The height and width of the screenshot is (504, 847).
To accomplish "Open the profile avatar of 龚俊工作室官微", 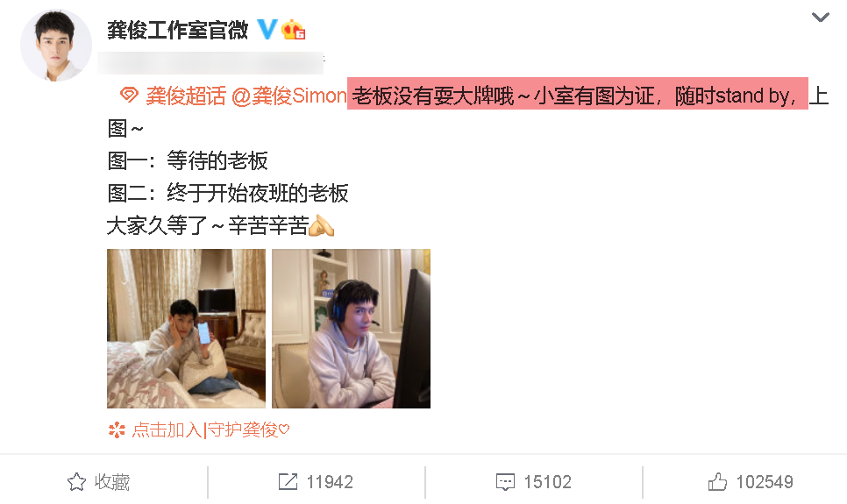I will (55, 46).
